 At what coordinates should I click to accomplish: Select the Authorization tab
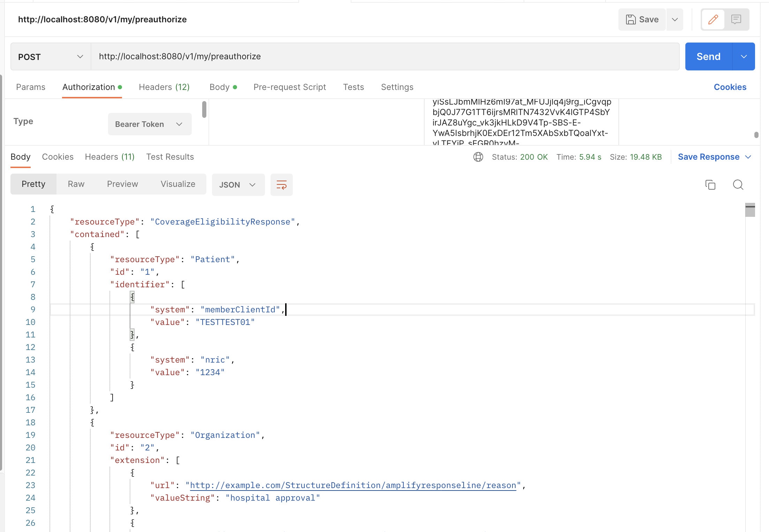(x=92, y=87)
